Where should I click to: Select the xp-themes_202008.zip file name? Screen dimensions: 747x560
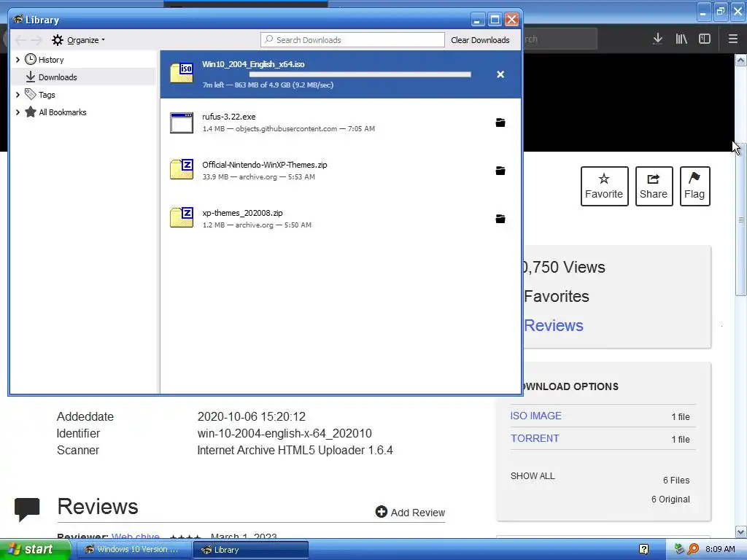tap(242, 213)
